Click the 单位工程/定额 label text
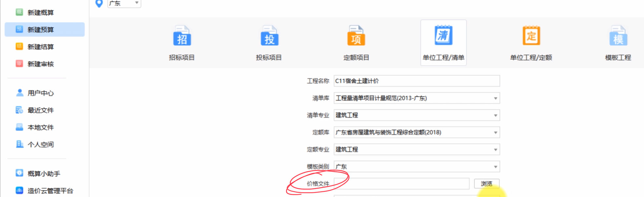 coord(531,57)
